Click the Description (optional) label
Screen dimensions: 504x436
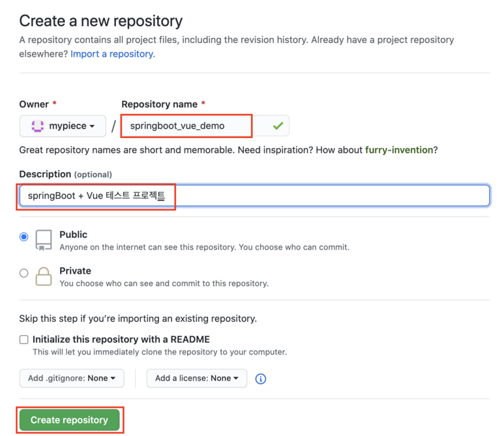pyautogui.click(x=66, y=174)
